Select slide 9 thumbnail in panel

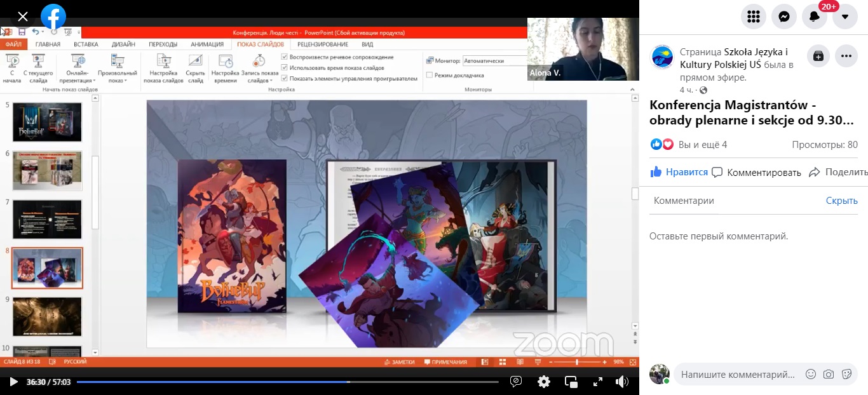47,316
